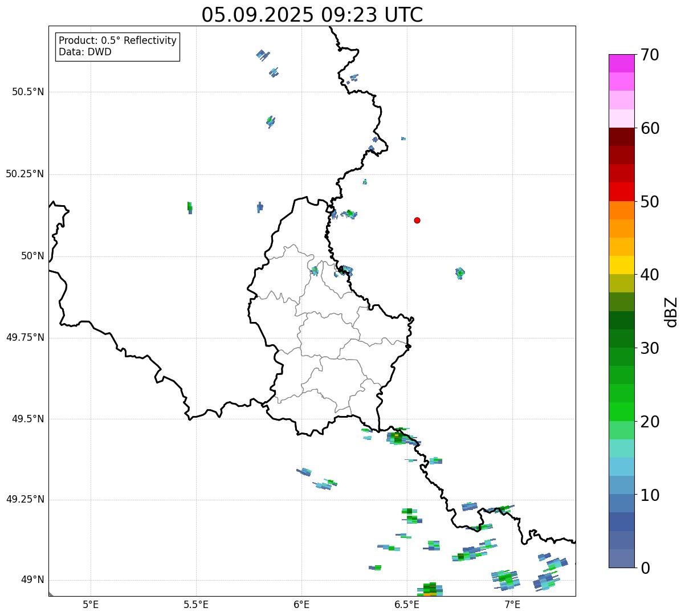This screenshot has width=685, height=616.
Task: Click the red station marker dot
Action: click(417, 221)
